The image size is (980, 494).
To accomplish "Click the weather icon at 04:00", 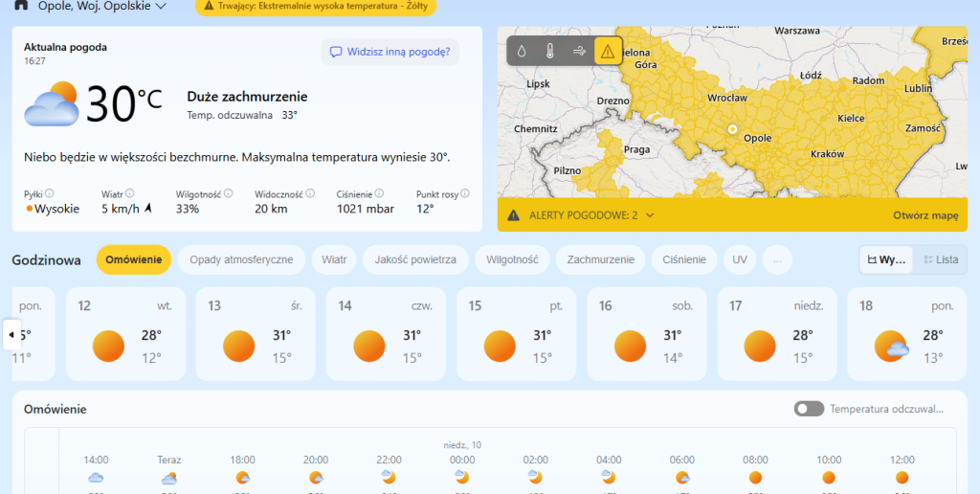I will tap(609, 477).
